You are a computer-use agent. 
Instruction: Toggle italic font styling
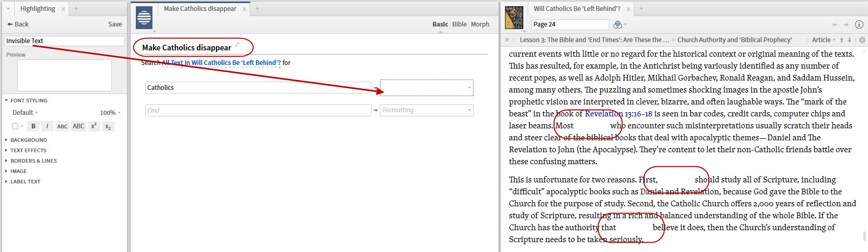click(x=47, y=126)
